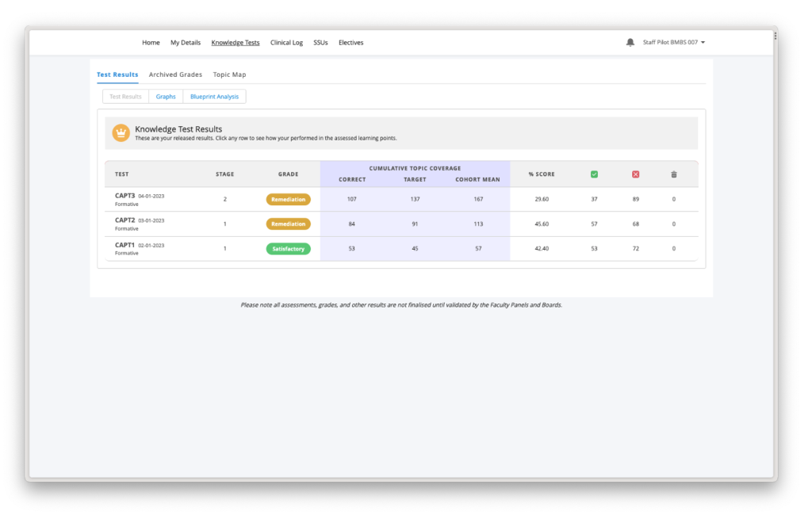Open the Clinical Log navigation item
812x516 pixels.
(x=286, y=42)
